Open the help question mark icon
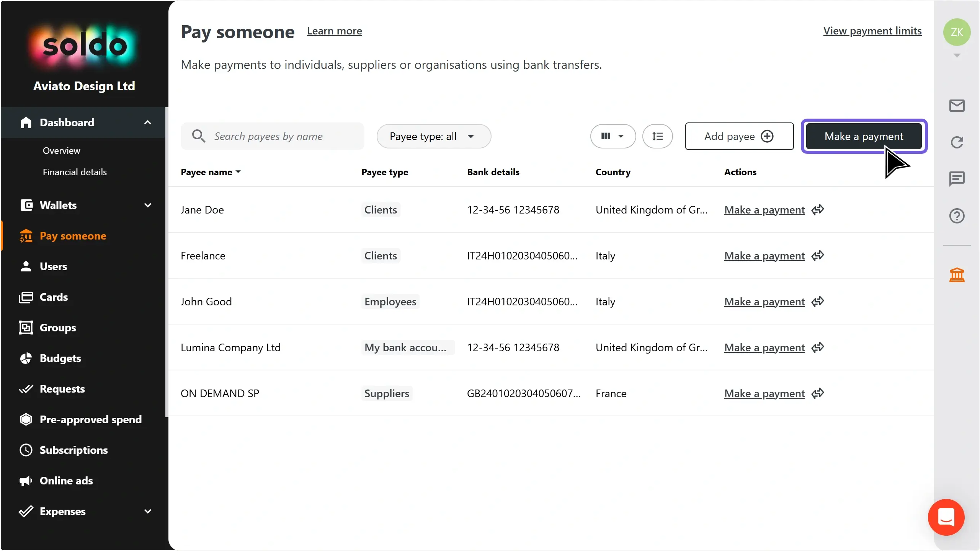The height and width of the screenshot is (551, 980). pos(957,216)
